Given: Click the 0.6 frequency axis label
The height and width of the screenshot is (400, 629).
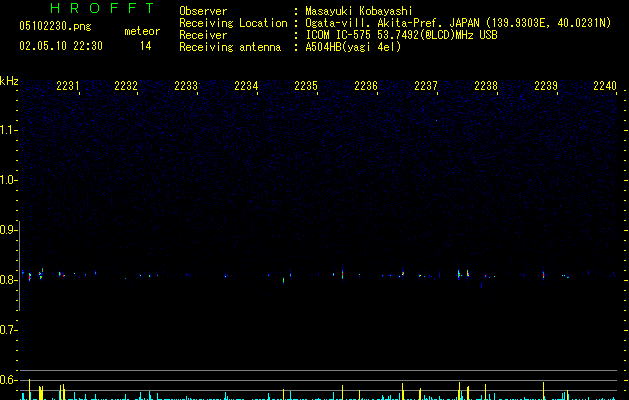Looking at the screenshot, I should [8, 380].
